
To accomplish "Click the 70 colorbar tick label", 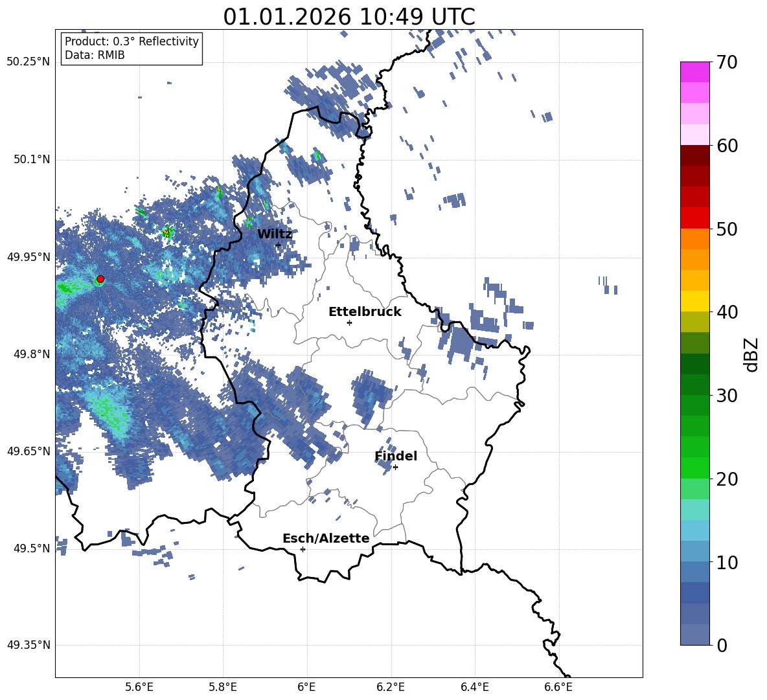I will coord(727,62).
